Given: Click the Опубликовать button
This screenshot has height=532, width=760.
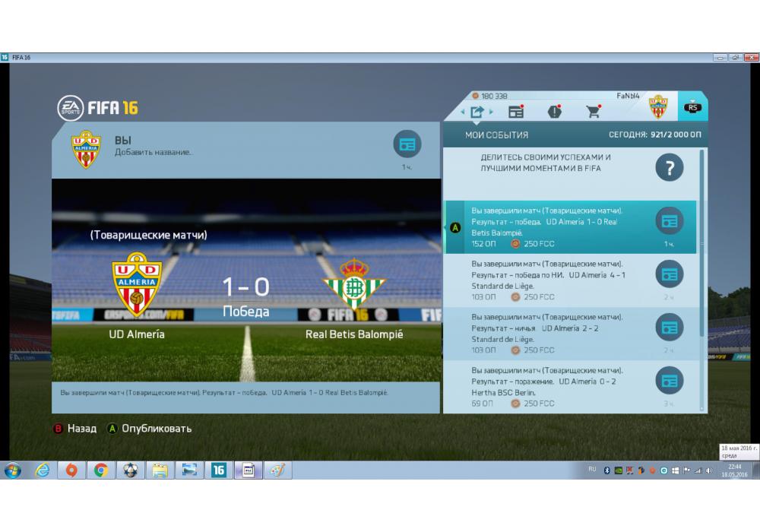Looking at the screenshot, I should coord(150,429).
